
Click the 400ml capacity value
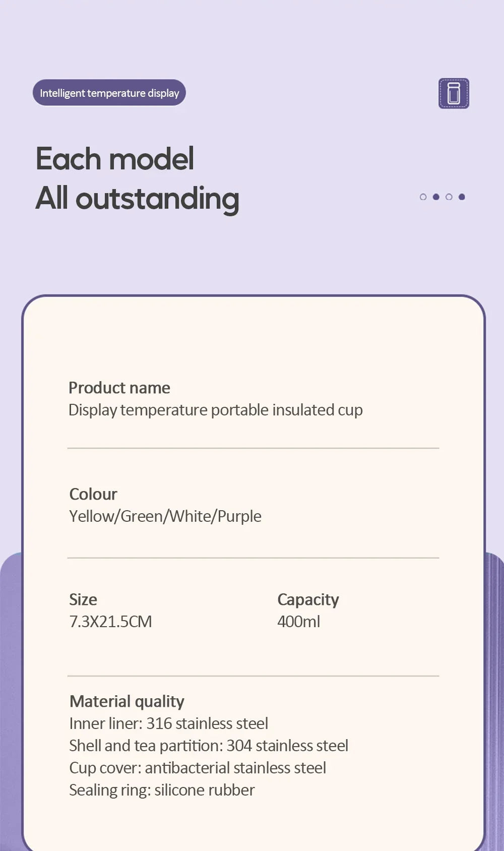(298, 622)
